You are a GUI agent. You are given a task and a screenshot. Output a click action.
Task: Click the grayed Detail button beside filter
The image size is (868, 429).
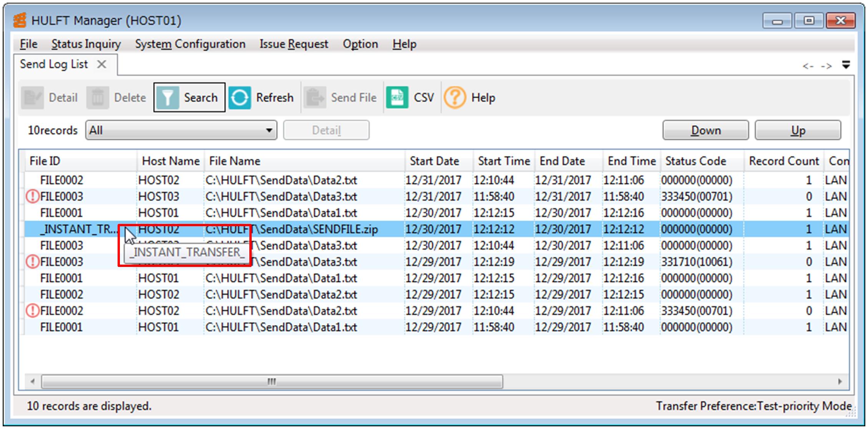[326, 130]
